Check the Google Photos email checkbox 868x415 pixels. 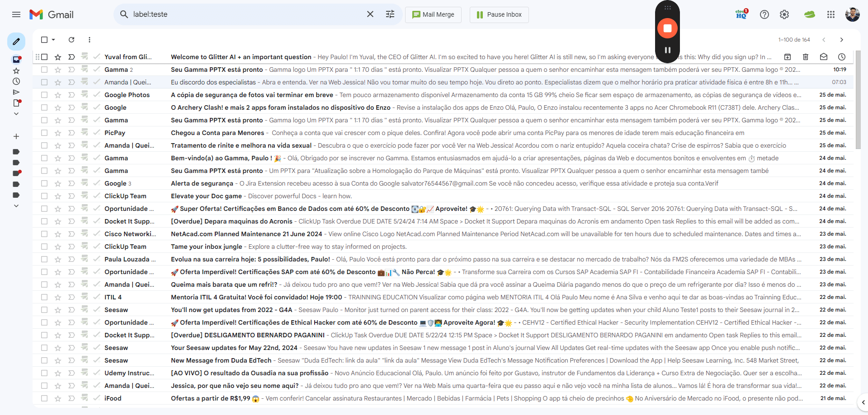point(44,95)
